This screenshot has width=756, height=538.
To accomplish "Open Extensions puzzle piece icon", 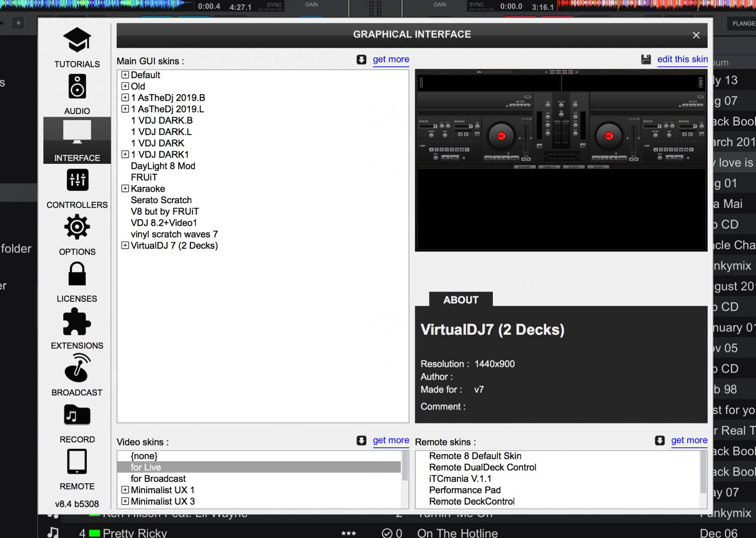I will click(x=77, y=321).
